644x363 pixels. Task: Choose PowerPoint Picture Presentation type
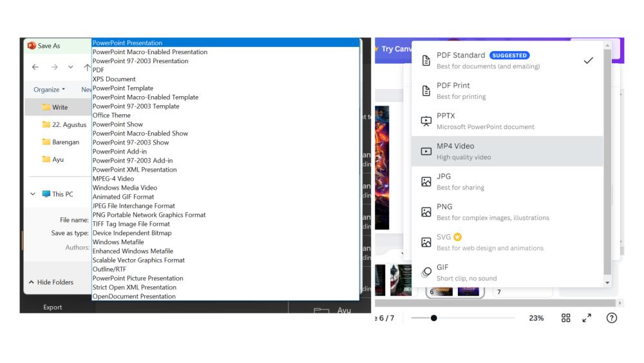click(225, 278)
